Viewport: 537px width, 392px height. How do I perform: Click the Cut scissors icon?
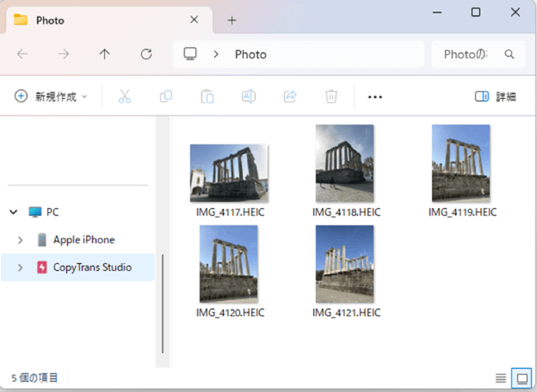(x=125, y=97)
